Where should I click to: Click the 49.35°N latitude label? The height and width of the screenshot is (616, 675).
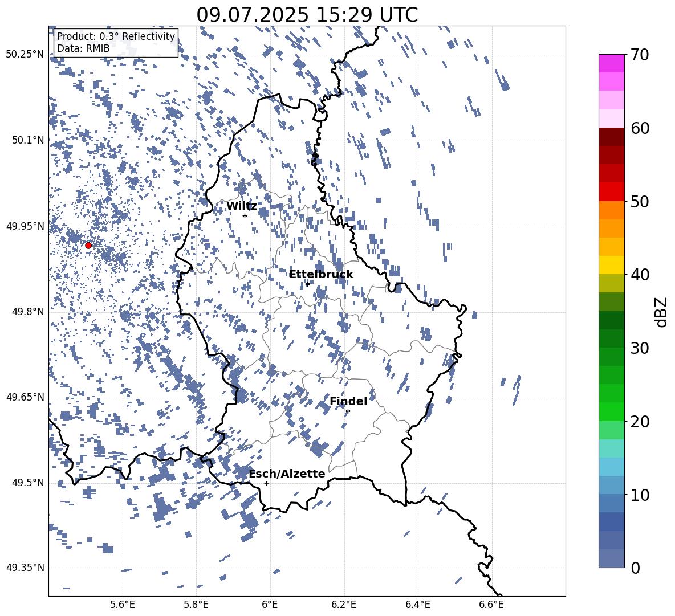(25, 568)
